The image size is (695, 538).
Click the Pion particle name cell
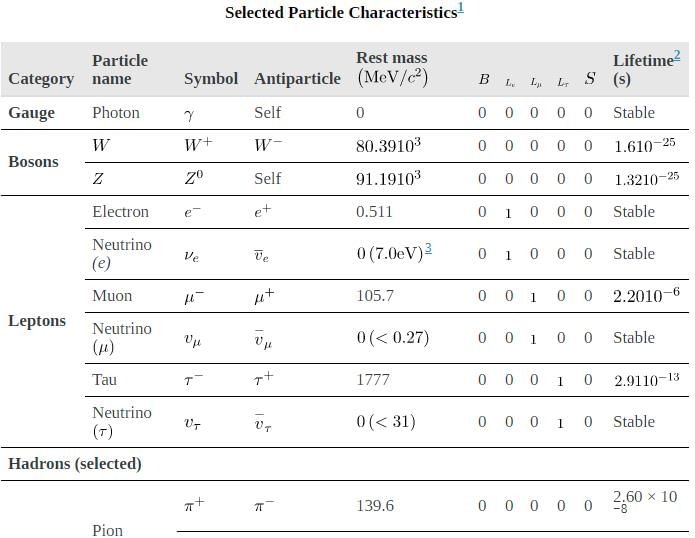click(107, 529)
